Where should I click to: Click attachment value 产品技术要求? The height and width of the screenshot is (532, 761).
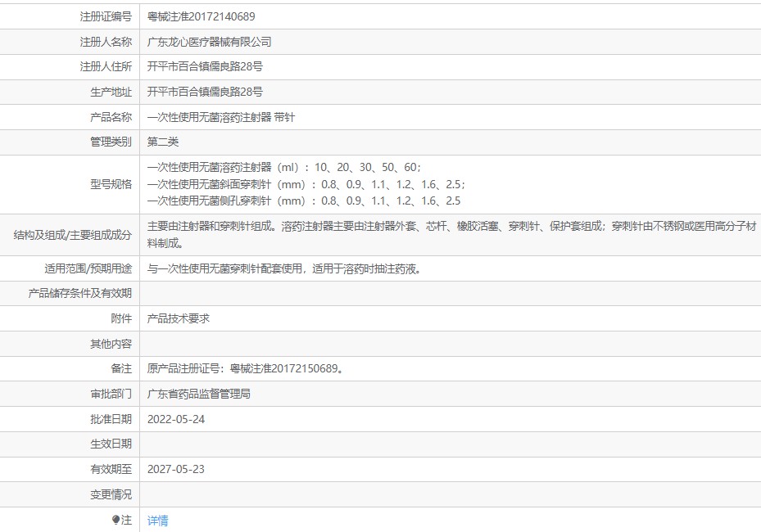[x=179, y=318]
